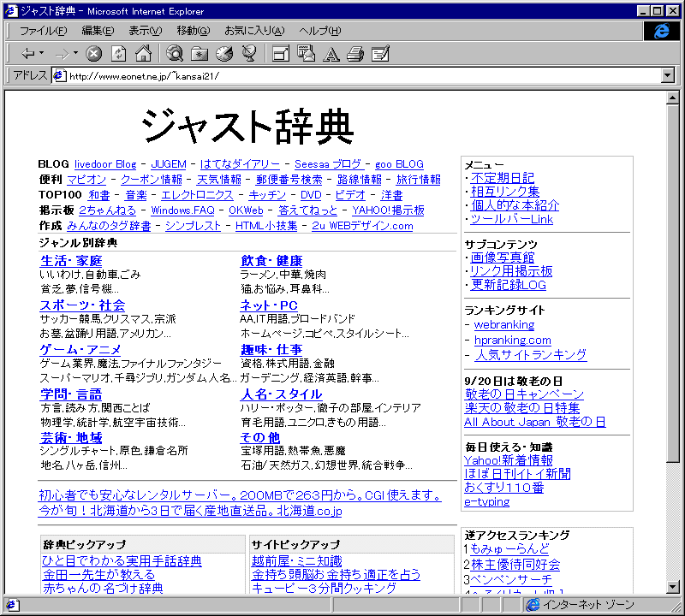Screen dimensions: 685x616
Task: Open the 学問・言語 genre link
Action: coord(71,394)
